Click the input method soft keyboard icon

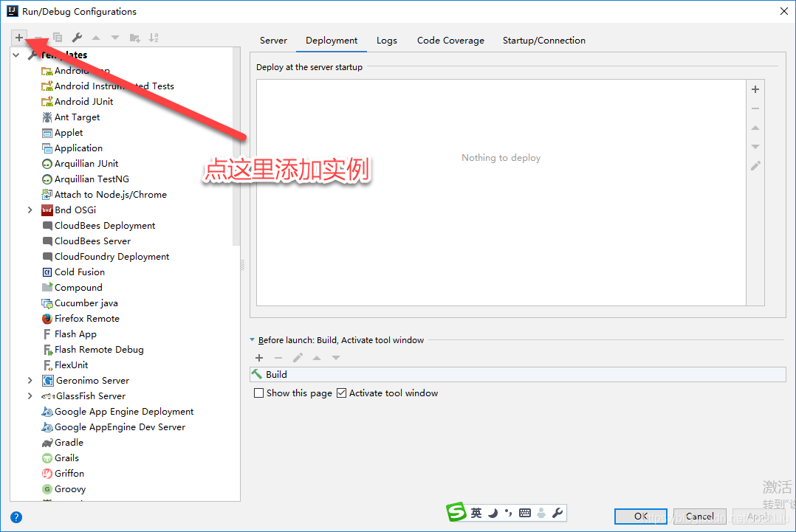(525, 514)
